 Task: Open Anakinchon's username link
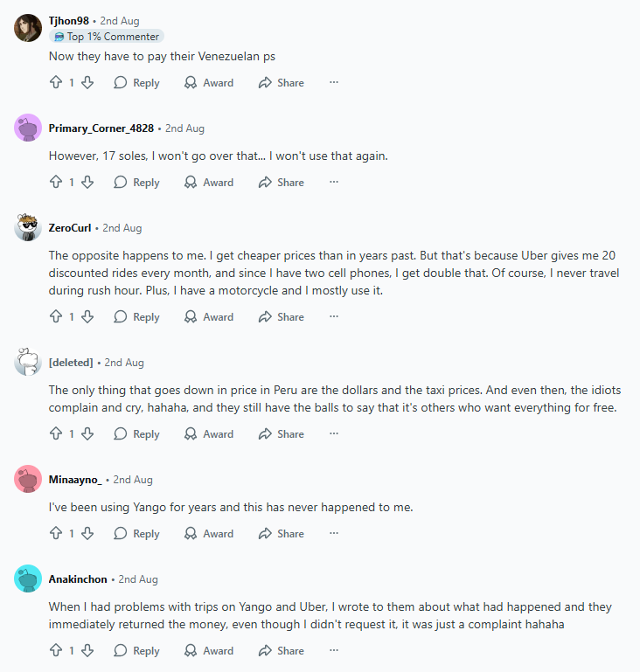pos(78,579)
